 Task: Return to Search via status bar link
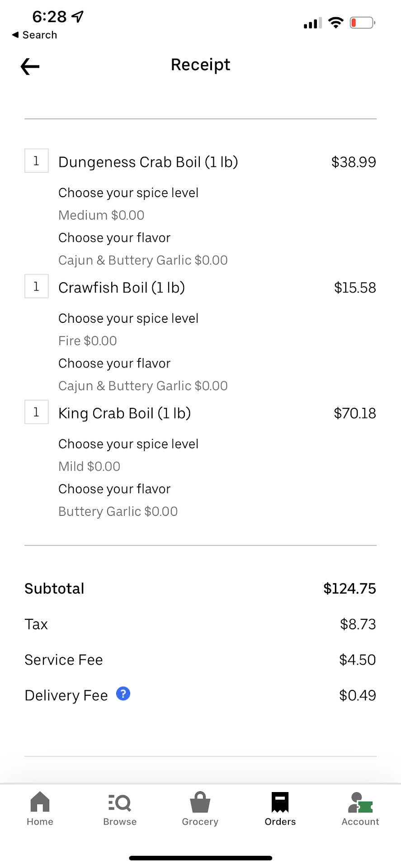[34, 35]
